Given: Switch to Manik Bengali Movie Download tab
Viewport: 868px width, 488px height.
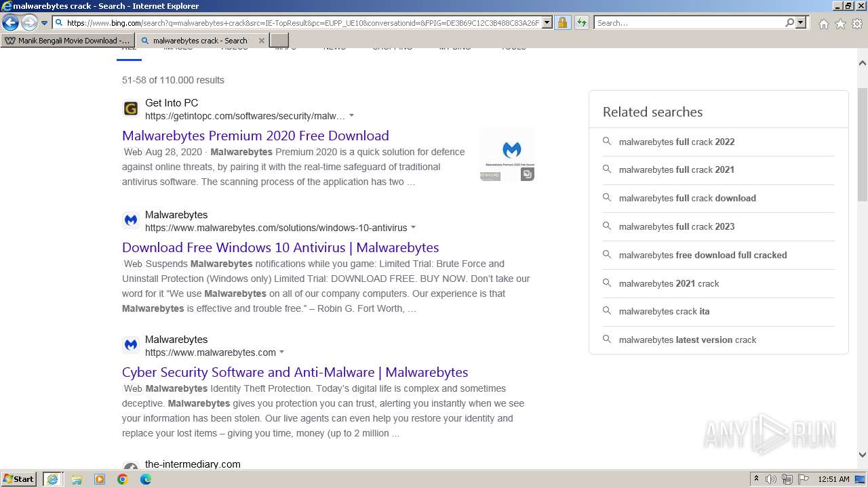Looking at the screenshot, I should click(x=68, y=41).
